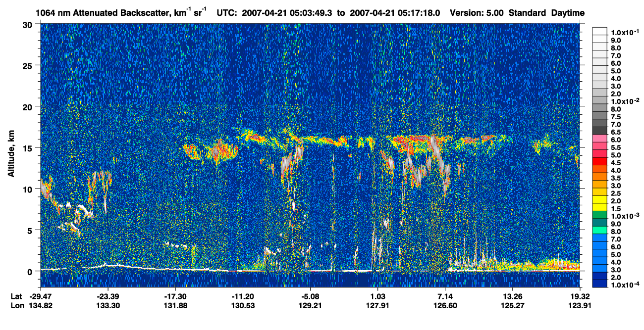This screenshot has height=330, width=644.
Task: Click the color bar label '6.5'
Action: 616,132
